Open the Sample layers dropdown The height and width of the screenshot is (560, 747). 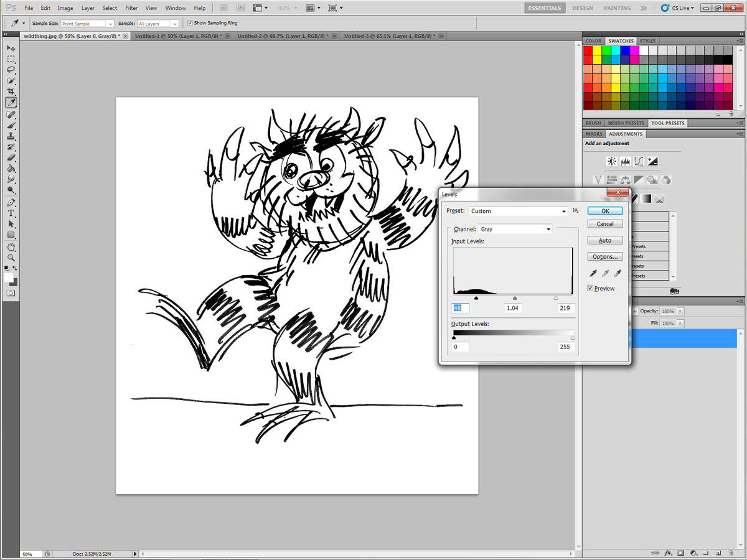pos(158,24)
